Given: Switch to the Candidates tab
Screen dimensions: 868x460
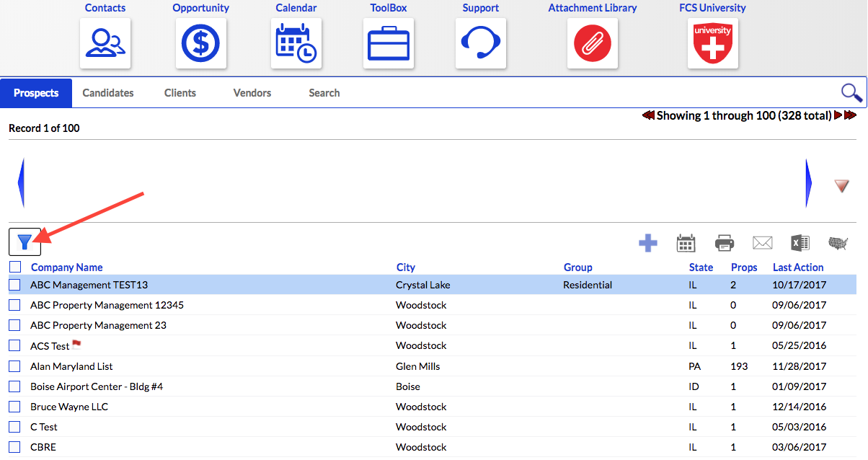Looking at the screenshot, I should click(x=108, y=92).
